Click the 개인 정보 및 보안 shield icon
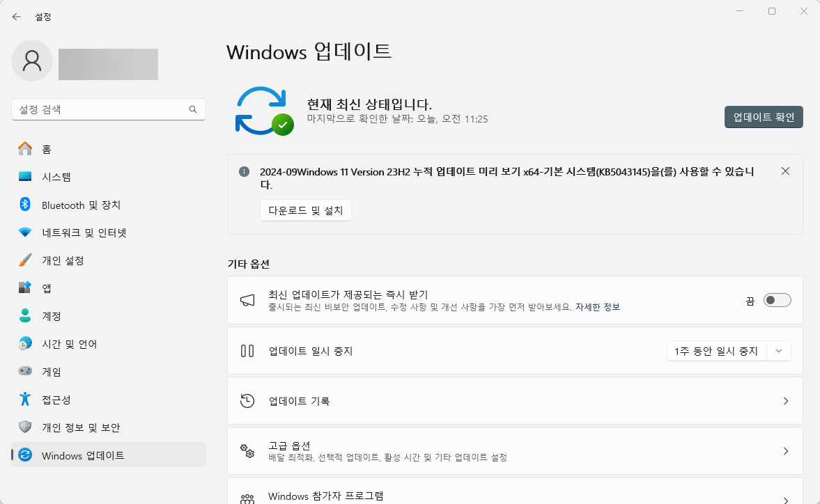 point(25,427)
